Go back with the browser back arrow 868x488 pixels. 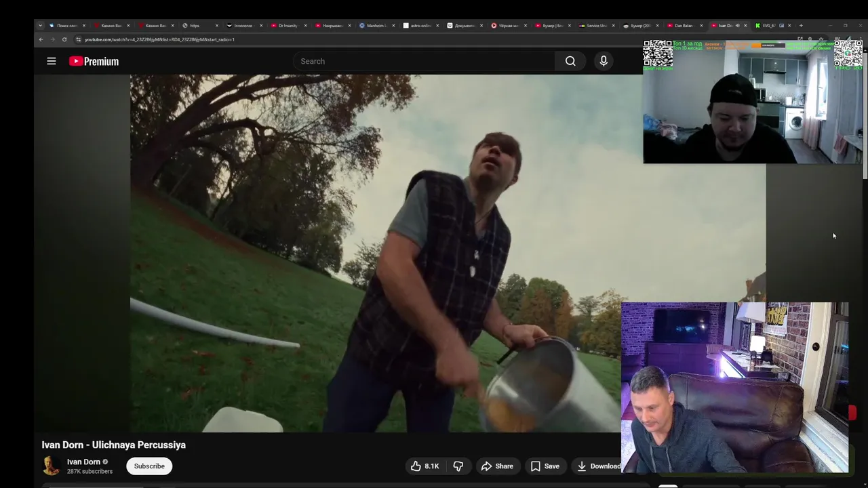[41, 39]
